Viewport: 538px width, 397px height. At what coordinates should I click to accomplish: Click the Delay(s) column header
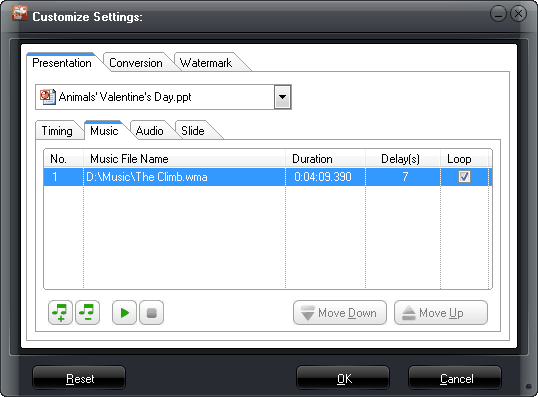(x=403, y=159)
